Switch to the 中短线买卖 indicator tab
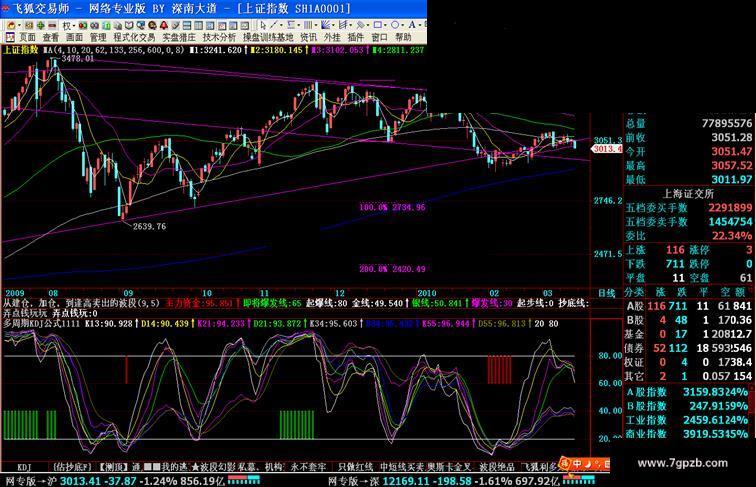The height and width of the screenshot is (487, 756). pos(402,467)
